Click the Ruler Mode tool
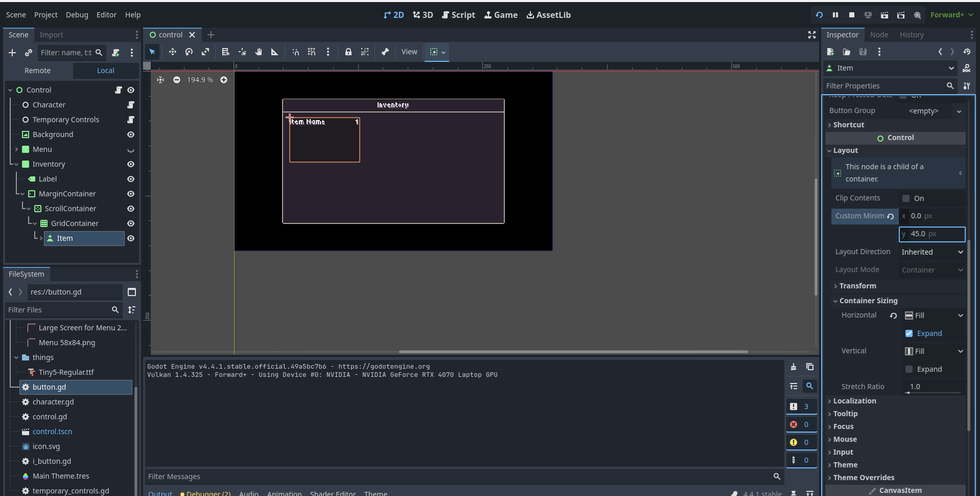 pyautogui.click(x=275, y=52)
